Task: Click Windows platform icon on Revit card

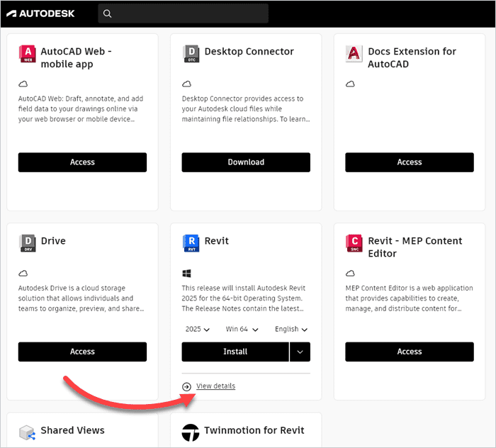Action: pos(186,273)
